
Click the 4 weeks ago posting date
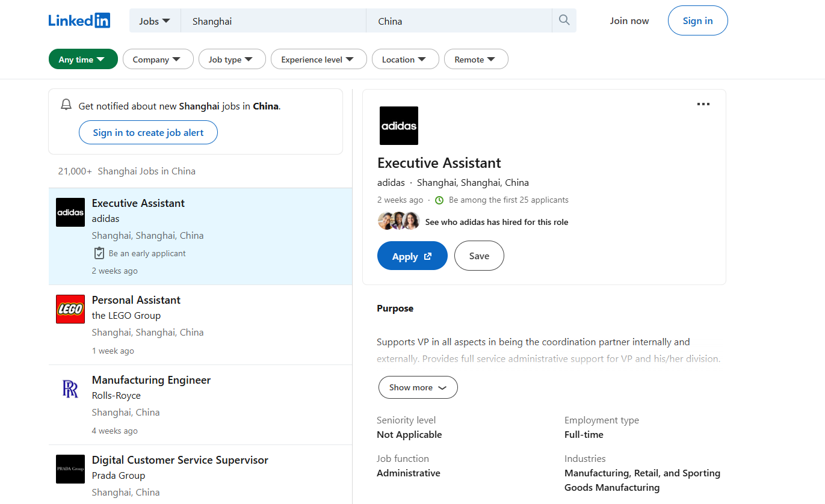click(x=114, y=431)
